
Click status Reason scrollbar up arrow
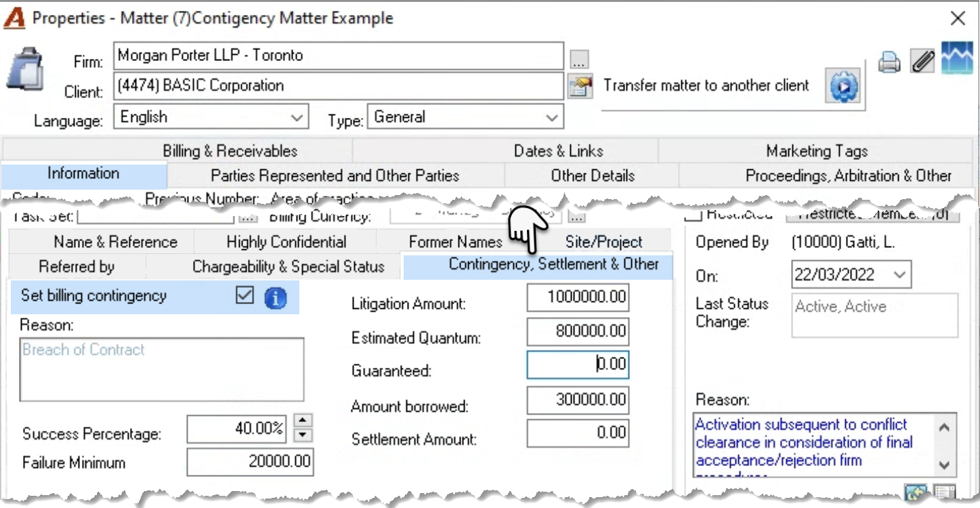(945, 427)
